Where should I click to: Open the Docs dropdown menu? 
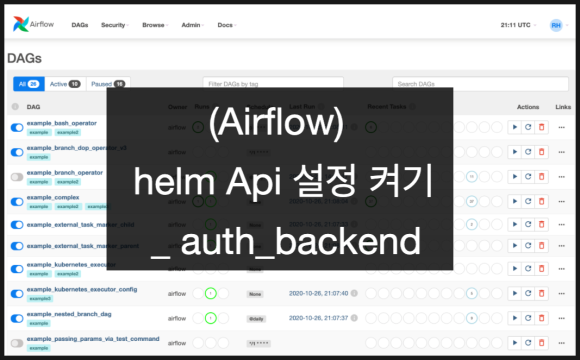[x=227, y=25]
